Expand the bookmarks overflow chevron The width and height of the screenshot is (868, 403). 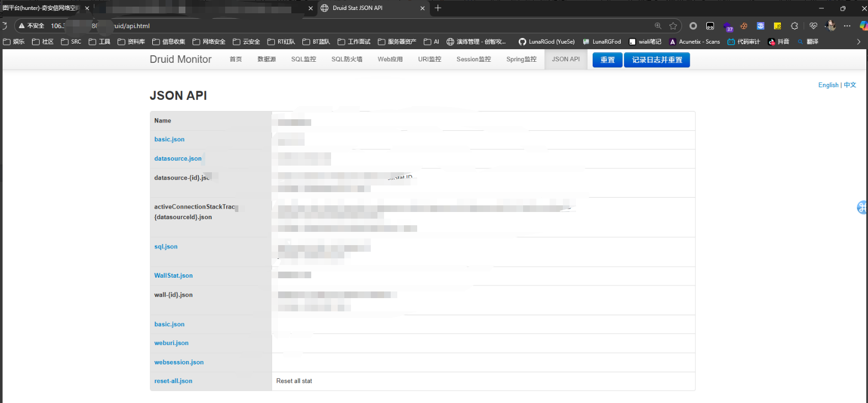pyautogui.click(x=859, y=42)
